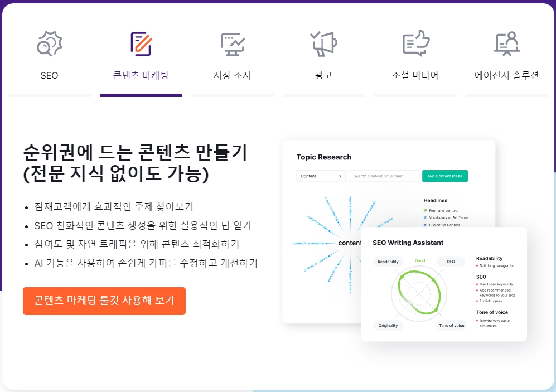
Task: Click the Search Content on Domain field
Action: 384,176
